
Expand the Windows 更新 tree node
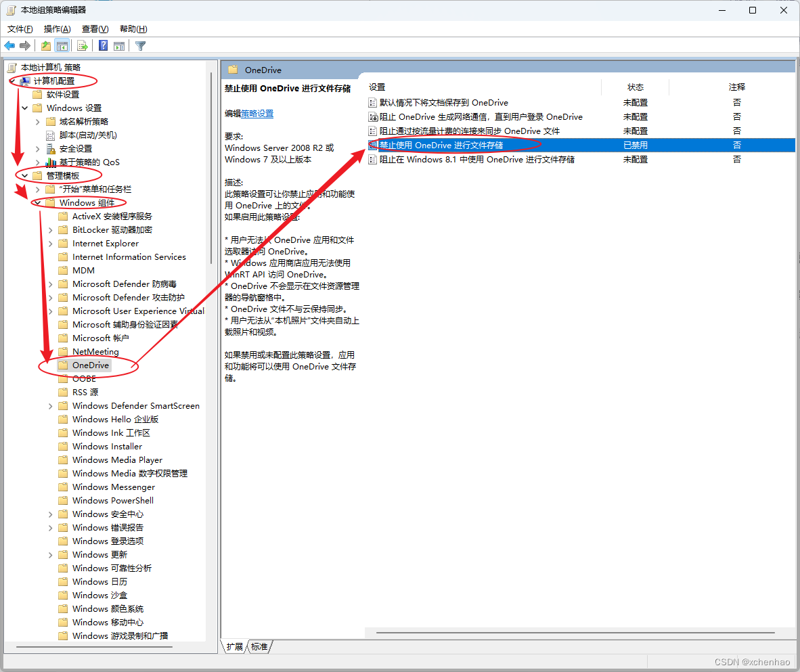pos(51,555)
